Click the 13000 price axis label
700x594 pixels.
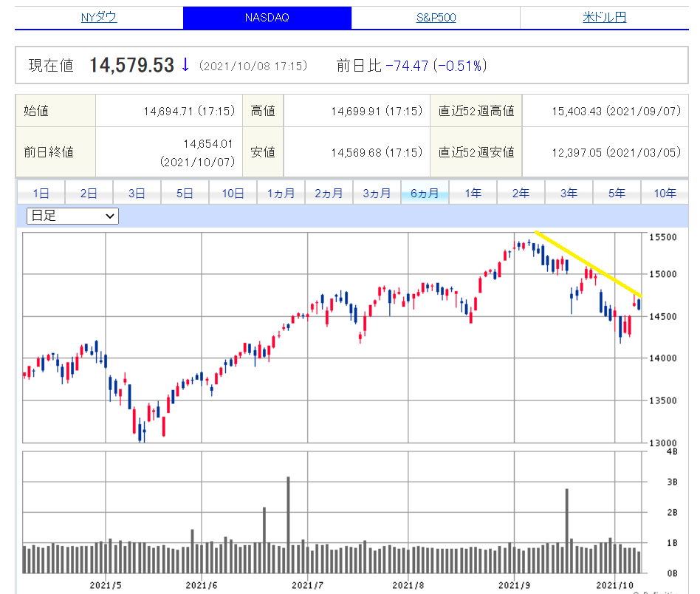pos(663,442)
